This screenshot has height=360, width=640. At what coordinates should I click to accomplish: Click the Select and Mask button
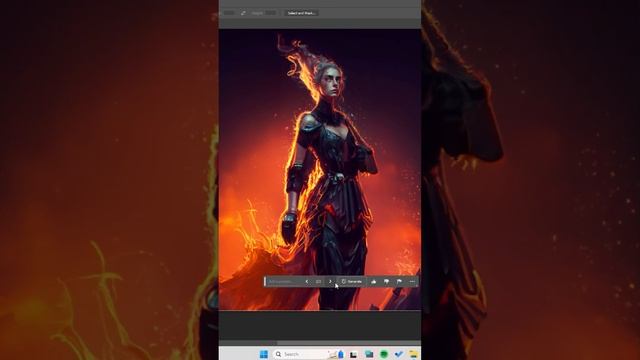[301, 13]
